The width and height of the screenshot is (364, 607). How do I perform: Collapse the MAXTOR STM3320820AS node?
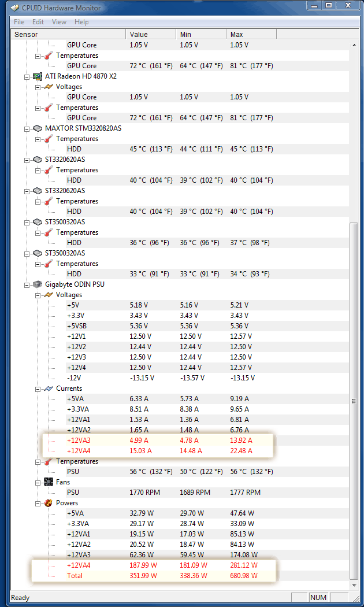point(27,128)
